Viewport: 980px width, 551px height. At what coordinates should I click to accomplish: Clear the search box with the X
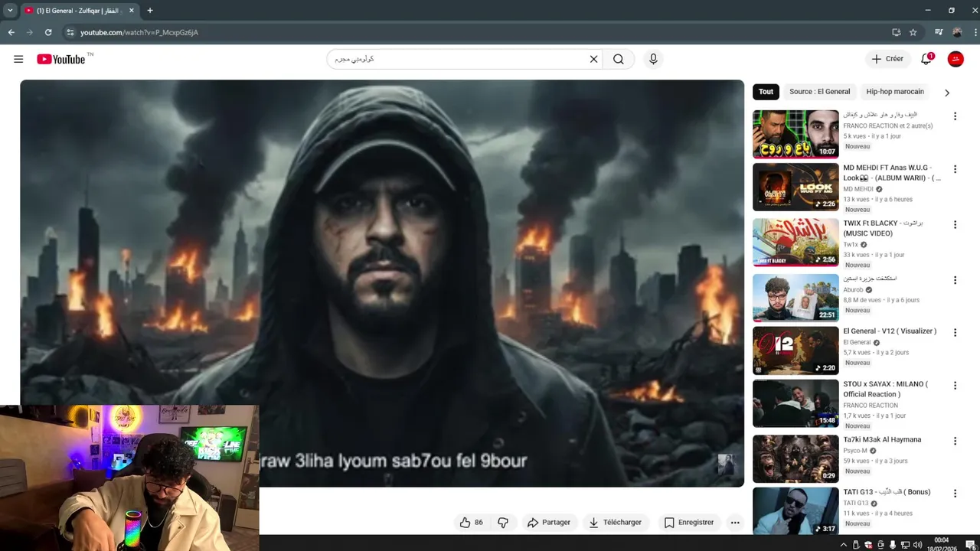(593, 59)
